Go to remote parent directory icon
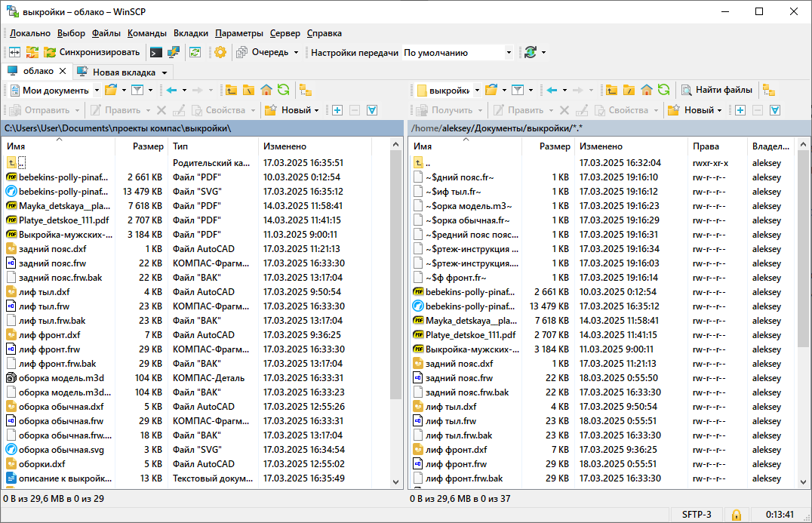The height and width of the screenshot is (523, 812). (611, 90)
